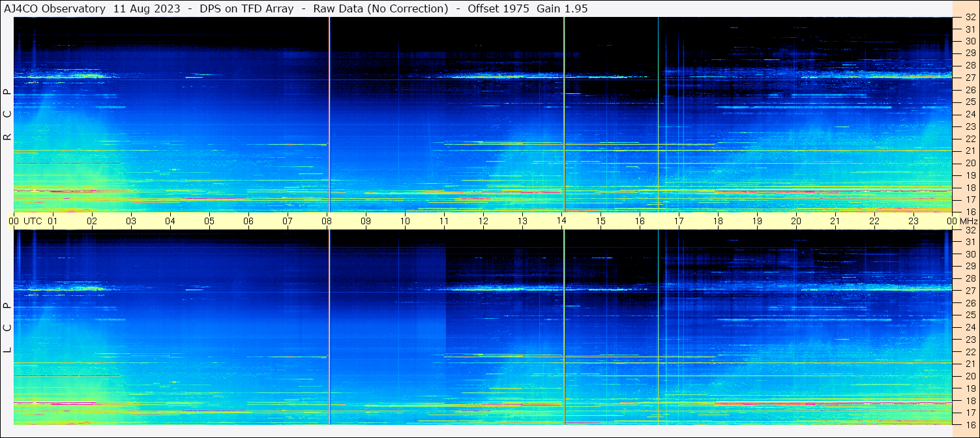Click 17 MHz on the lower LCP frequency scale
The height and width of the screenshot is (438, 980).
(970, 413)
